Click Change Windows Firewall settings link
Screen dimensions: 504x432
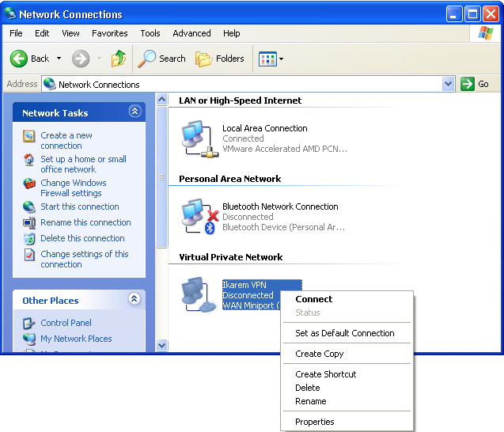[x=74, y=188]
